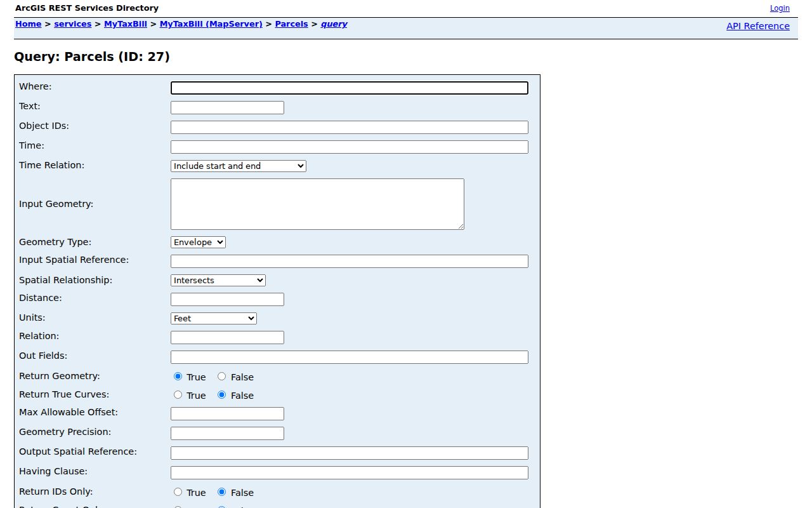Click the 'Max Allowable Offset:' label
812x508 pixels.
coord(69,412)
